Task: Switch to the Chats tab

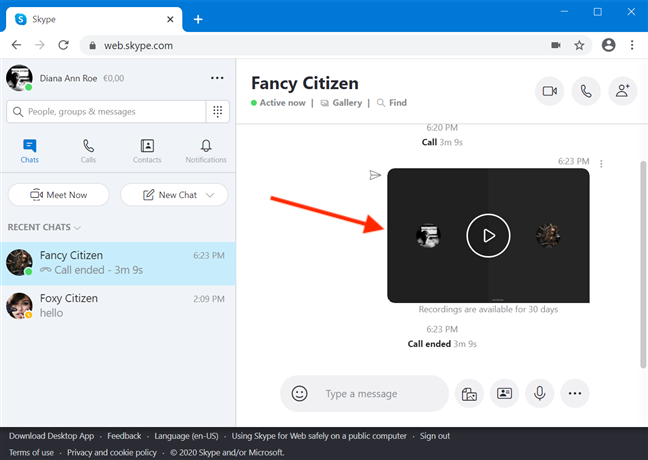Action: tap(29, 151)
